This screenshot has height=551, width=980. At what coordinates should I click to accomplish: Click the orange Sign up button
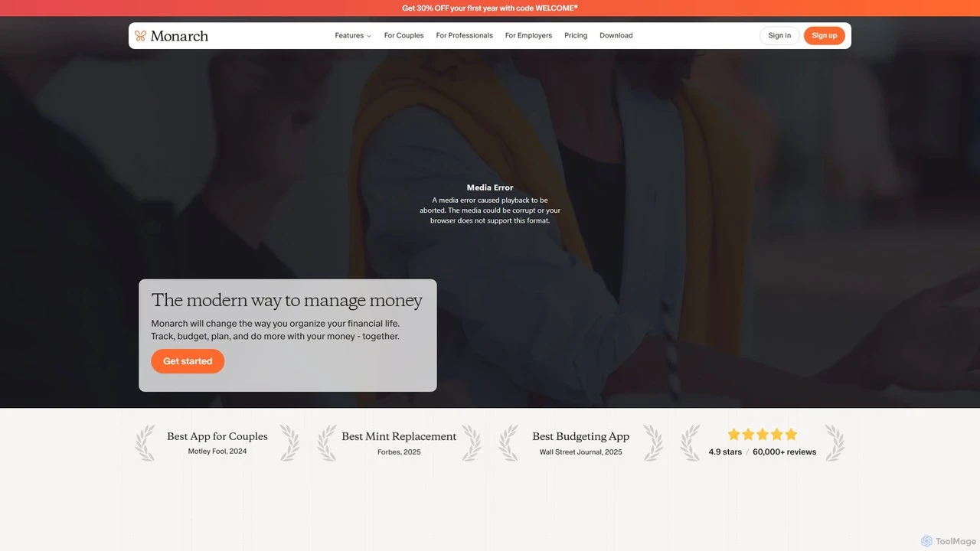825,35
